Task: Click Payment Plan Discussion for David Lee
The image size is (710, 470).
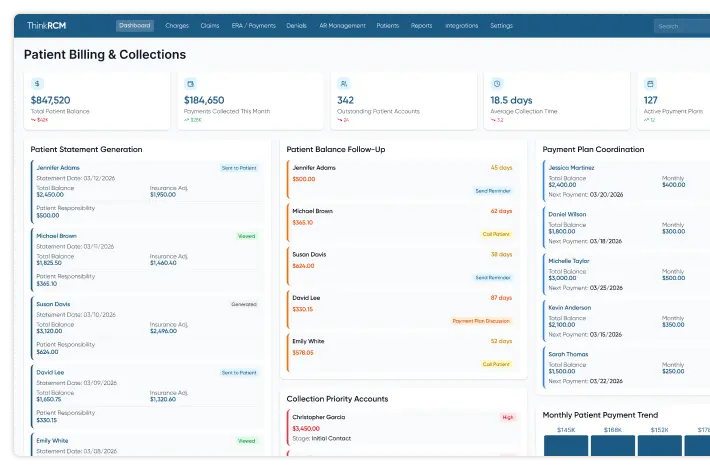Action: click(481, 321)
